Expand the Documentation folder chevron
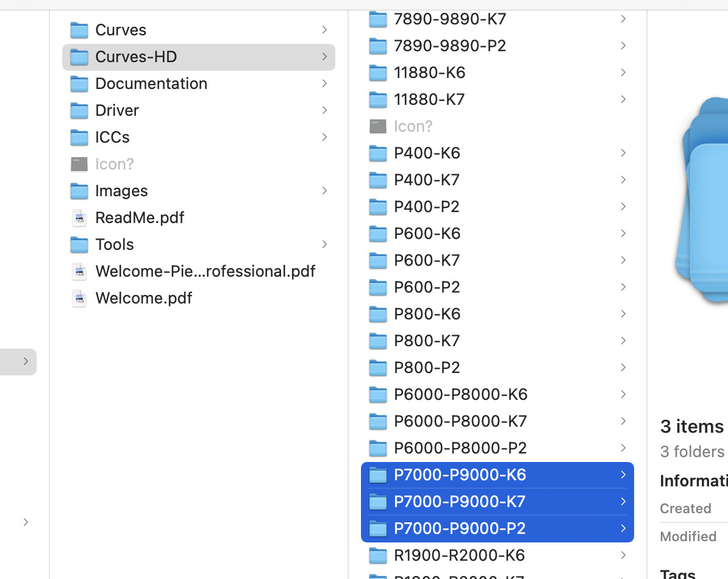Image resolution: width=728 pixels, height=579 pixels. point(324,83)
